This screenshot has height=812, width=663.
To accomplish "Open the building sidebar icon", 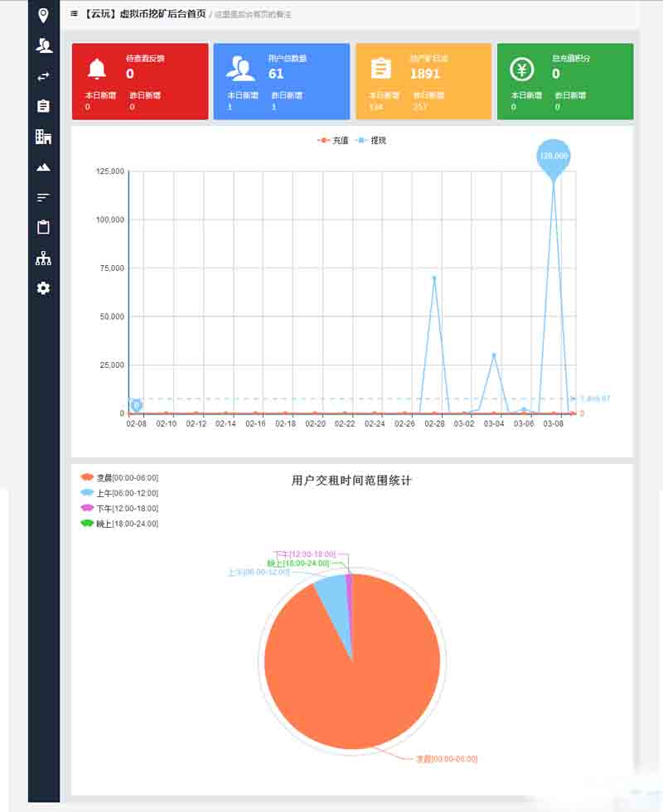I will 43,137.
